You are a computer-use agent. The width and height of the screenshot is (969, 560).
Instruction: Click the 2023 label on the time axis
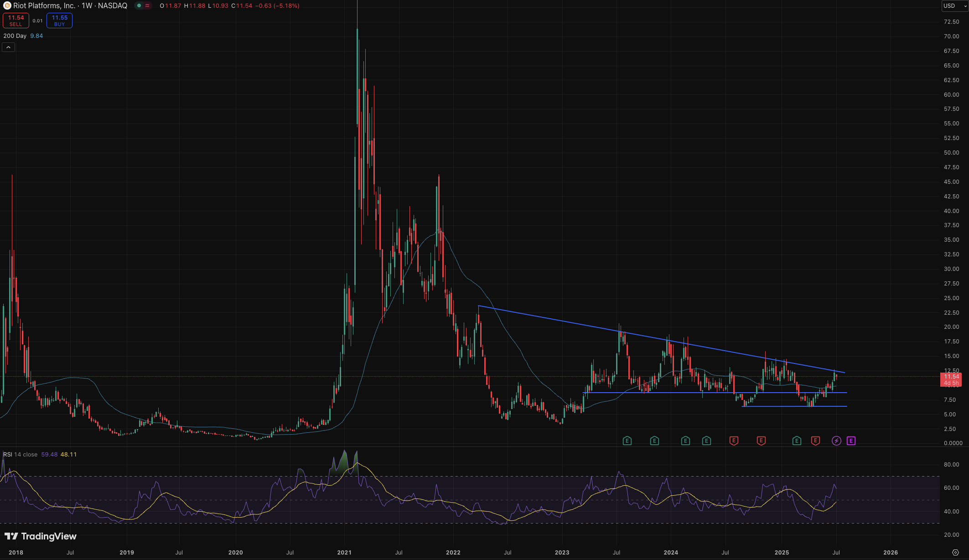(x=562, y=552)
